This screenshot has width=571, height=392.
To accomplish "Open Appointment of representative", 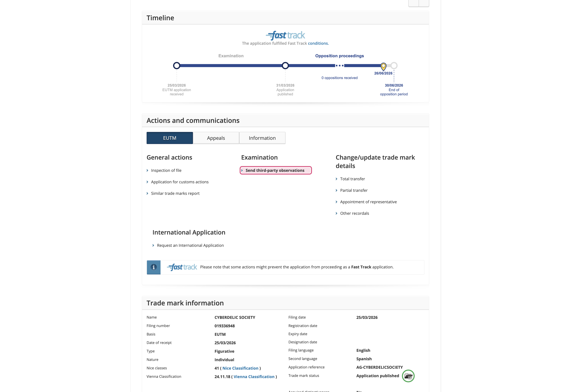I will (368, 202).
